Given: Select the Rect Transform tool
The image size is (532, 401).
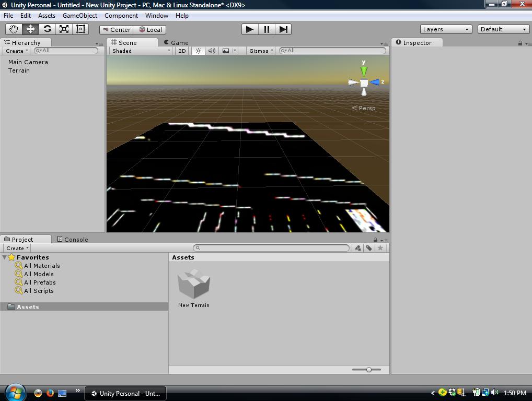Looking at the screenshot, I should tap(80, 29).
